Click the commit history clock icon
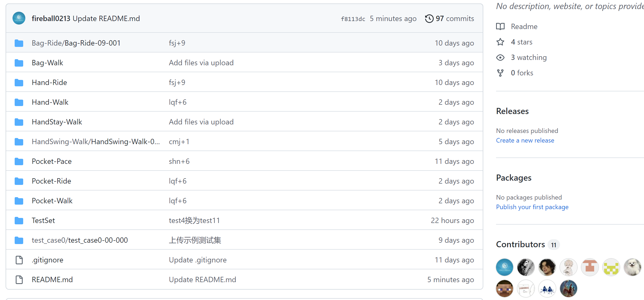Screen dimensions: 644x300 (x=429, y=19)
